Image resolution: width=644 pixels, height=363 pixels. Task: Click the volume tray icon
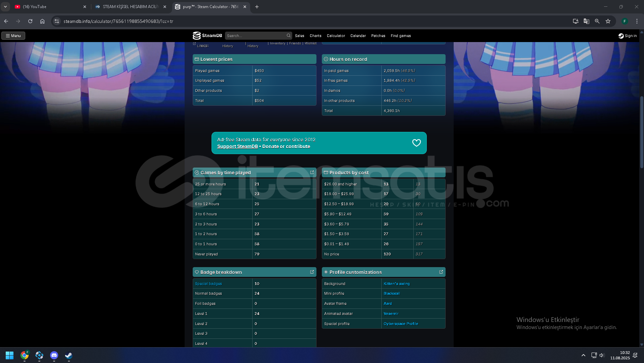point(602,355)
